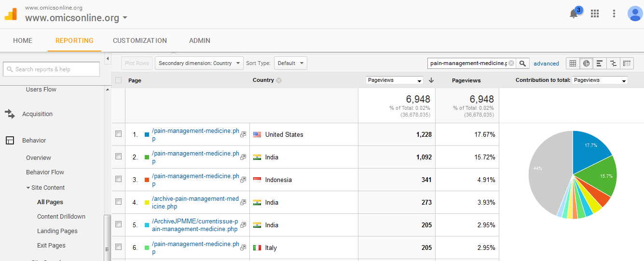Click the Google Analytics logo

point(11,14)
